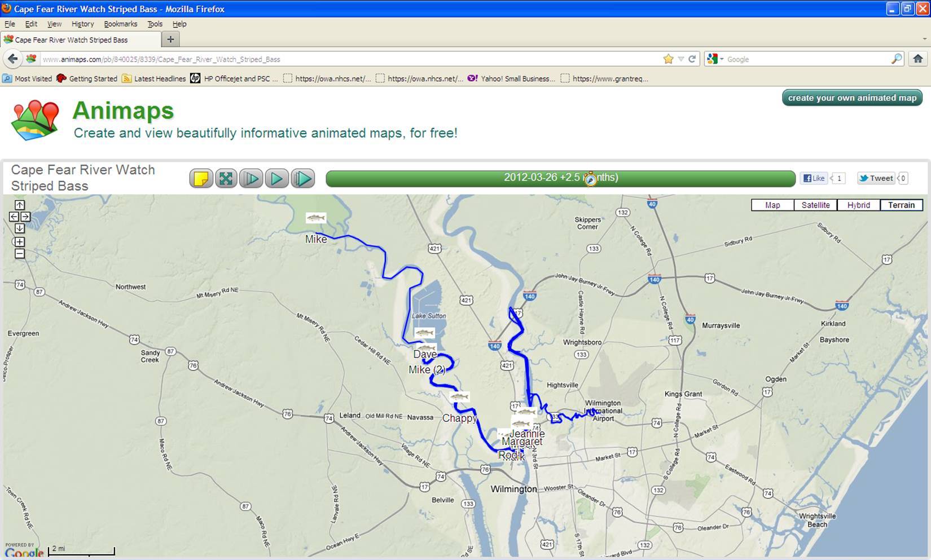Open the search engine selector dropdown
This screenshot has height=560, width=931.
pos(715,59)
